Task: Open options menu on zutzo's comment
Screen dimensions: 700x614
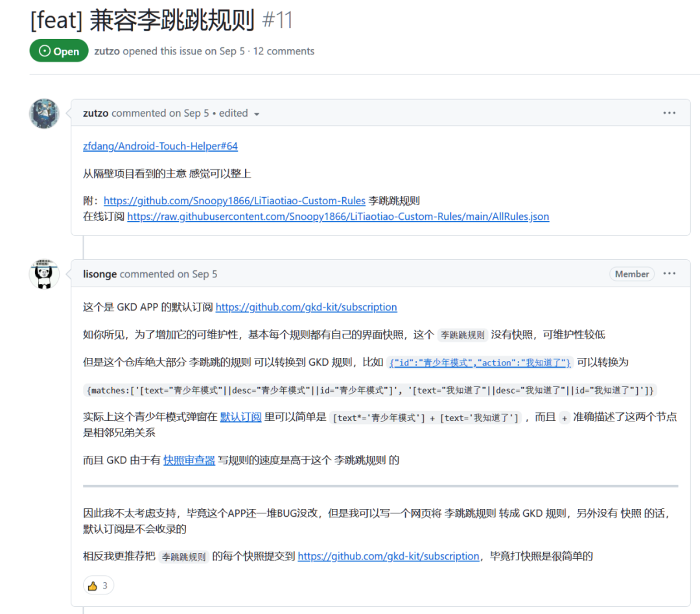Action: [669, 113]
